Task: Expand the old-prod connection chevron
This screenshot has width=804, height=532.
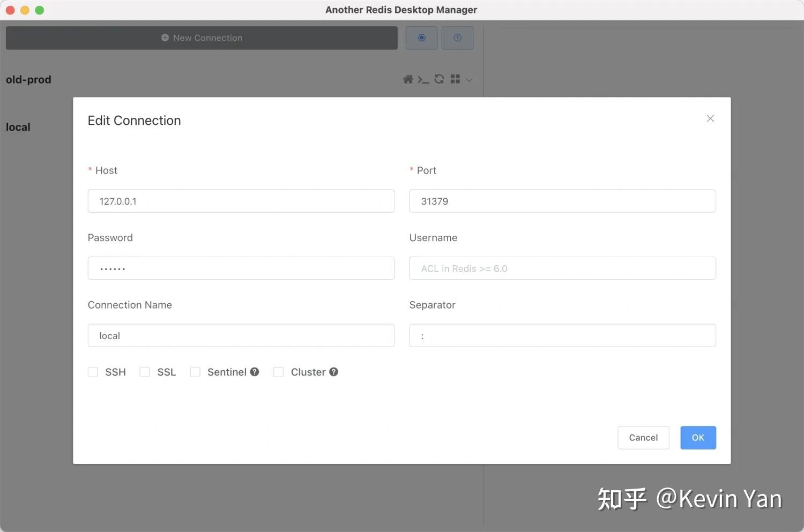Action: point(470,79)
